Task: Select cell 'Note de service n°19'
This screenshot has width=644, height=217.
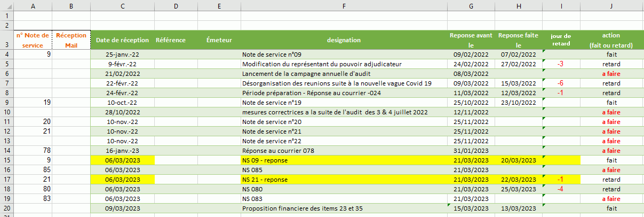Action: click(x=344, y=102)
